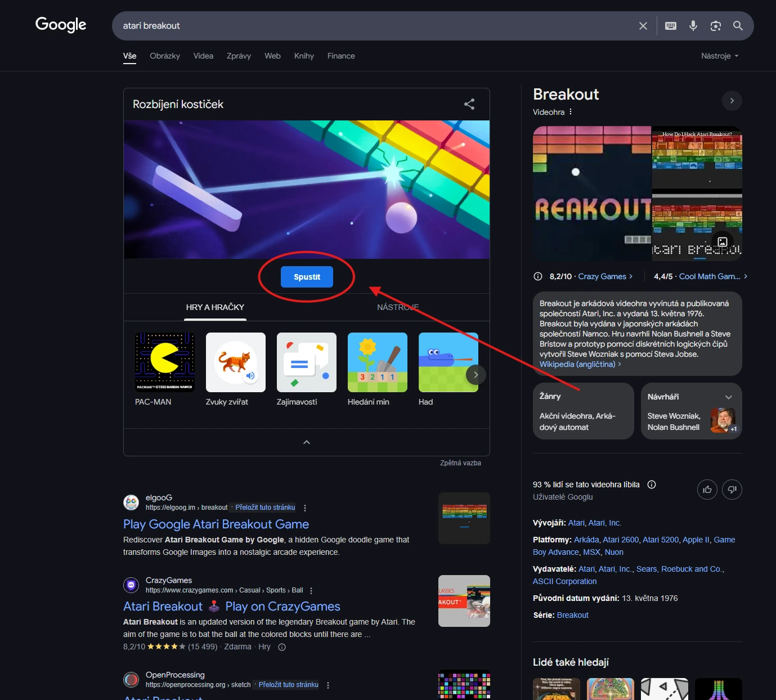Open Atari Breakout Play on CrazyGames link

click(232, 607)
